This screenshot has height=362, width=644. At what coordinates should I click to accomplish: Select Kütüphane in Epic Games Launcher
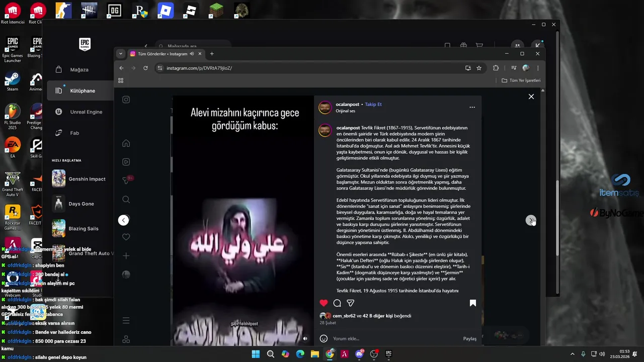[x=80, y=90]
